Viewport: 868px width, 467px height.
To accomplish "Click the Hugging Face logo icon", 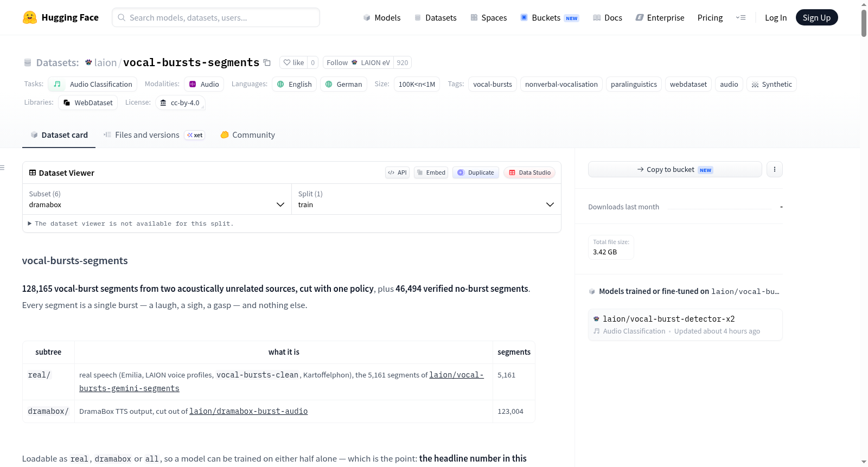I will point(30,17).
